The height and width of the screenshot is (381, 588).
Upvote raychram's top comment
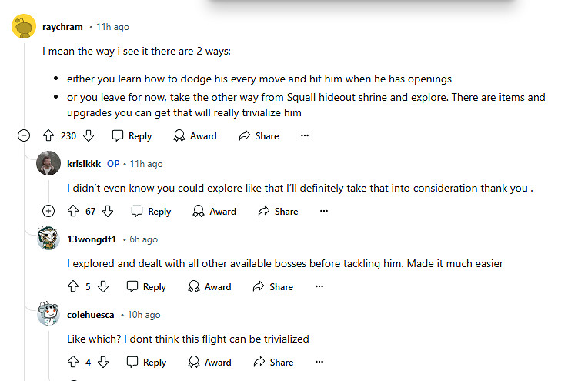48,135
